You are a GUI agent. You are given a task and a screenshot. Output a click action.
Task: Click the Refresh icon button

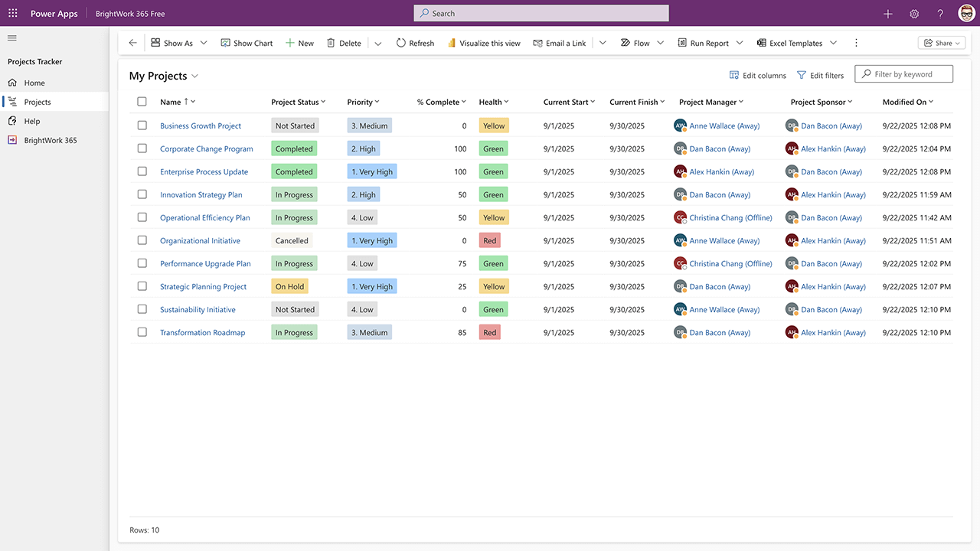(x=400, y=43)
